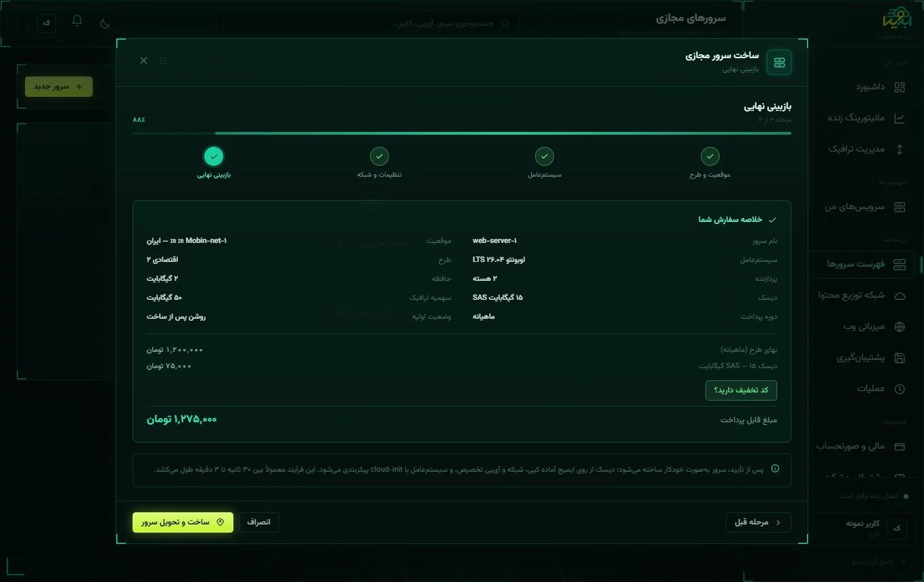
Task: Click the شبکه توزیع محتوا cloud icon
Action: point(900,295)
